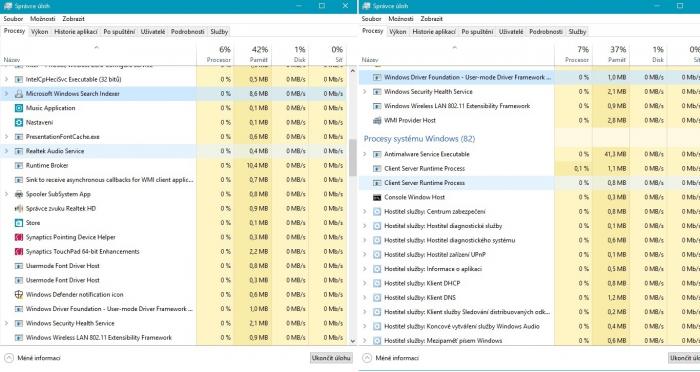Screen dimensions: 700x372
Task: Expand the Microsoft Windows Search Indexer row
Action: [6, 94]
